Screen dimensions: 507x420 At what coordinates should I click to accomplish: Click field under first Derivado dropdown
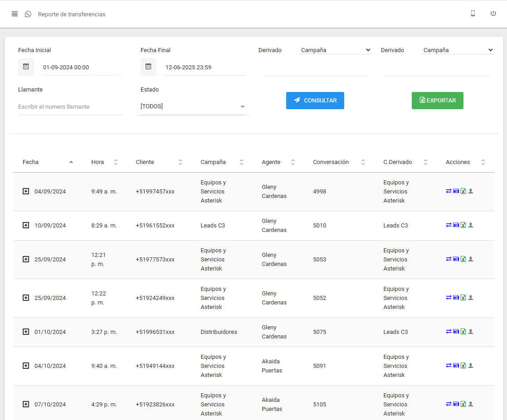point(315,68)
